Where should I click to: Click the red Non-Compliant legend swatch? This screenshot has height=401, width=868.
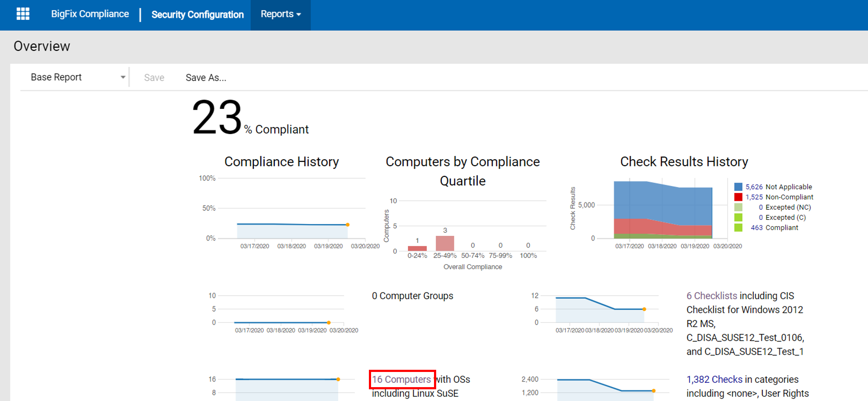pos(738,197)
